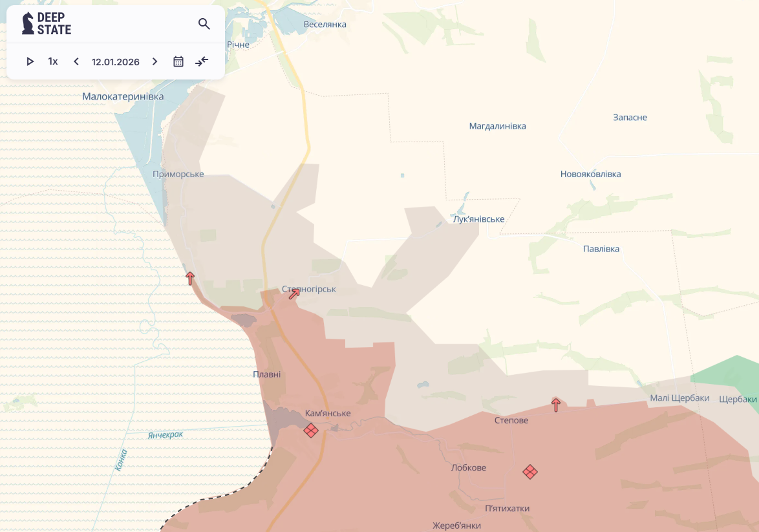759x532 pixels.
Task: Click the unit marker near П'ятихатки
Action: (x=530, y=472)
